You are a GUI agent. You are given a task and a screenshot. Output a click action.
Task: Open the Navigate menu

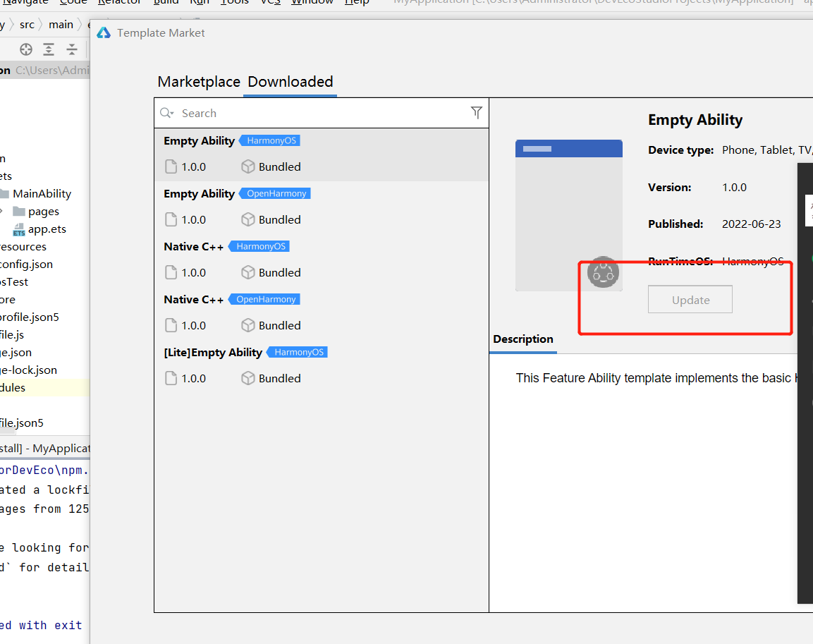click(x=25, y=2)
